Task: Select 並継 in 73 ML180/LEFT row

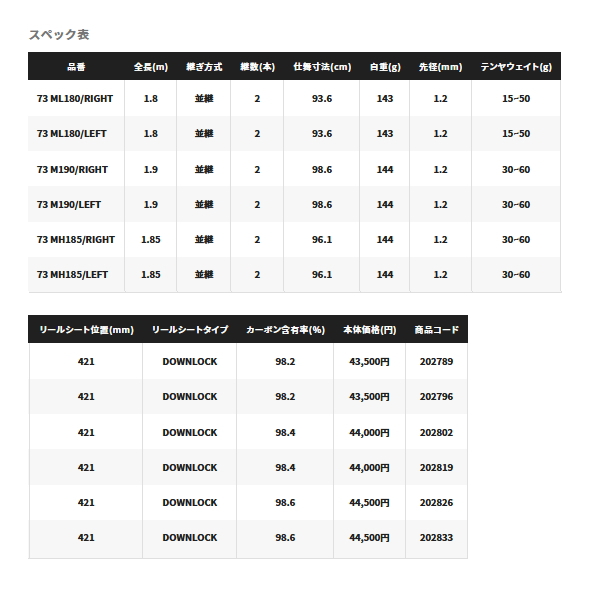Action: 204,134
